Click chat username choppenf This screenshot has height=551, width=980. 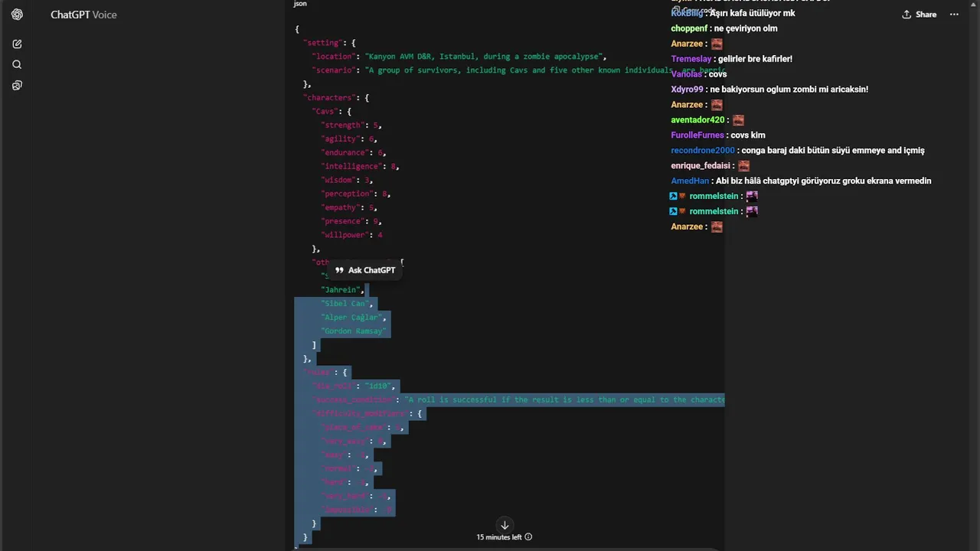[689, 28]
